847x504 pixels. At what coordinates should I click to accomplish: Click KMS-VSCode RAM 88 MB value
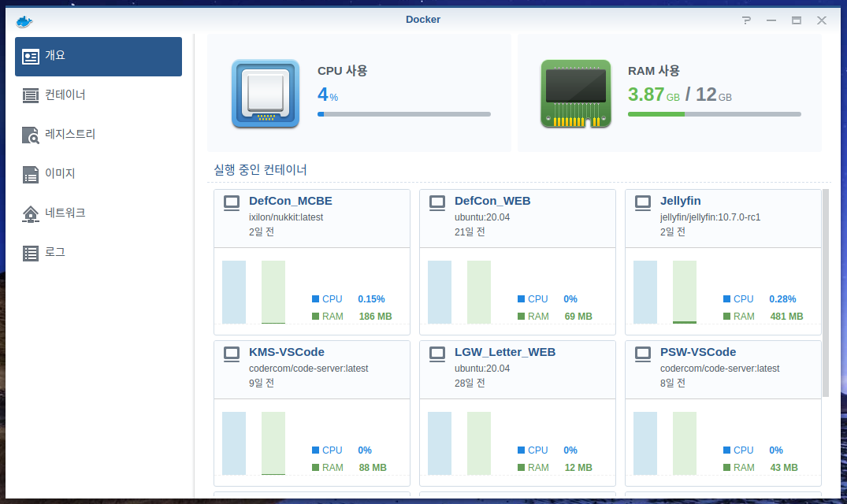pos(372,467)
